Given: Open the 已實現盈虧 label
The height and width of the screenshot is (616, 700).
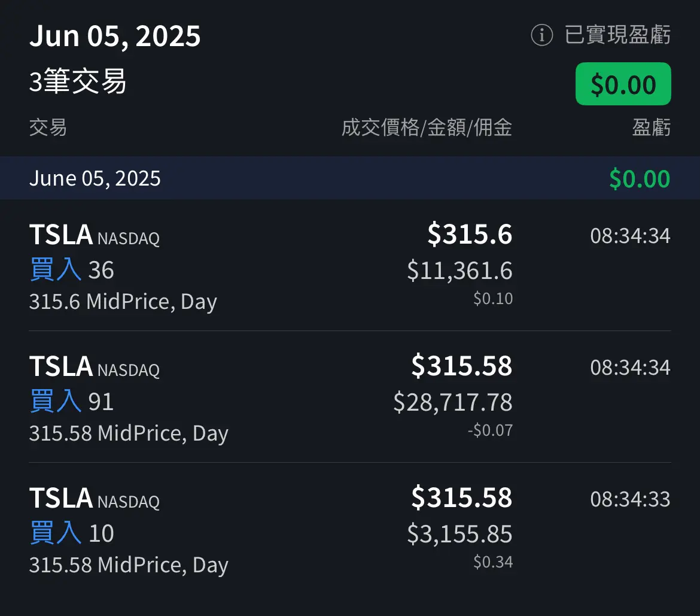Looking at the screenshot, I should tap(617, 35).
